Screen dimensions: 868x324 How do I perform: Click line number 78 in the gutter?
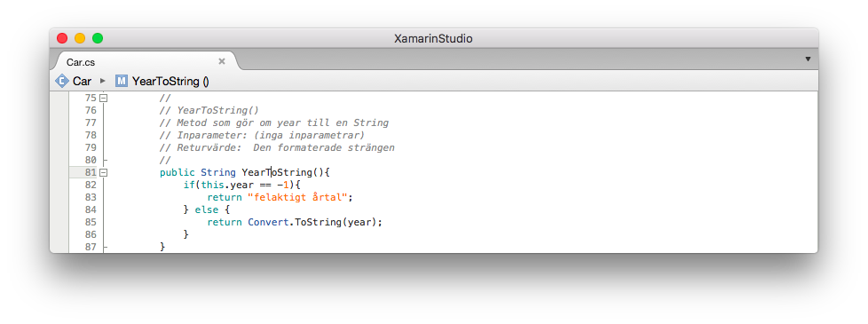pos(91,135)
